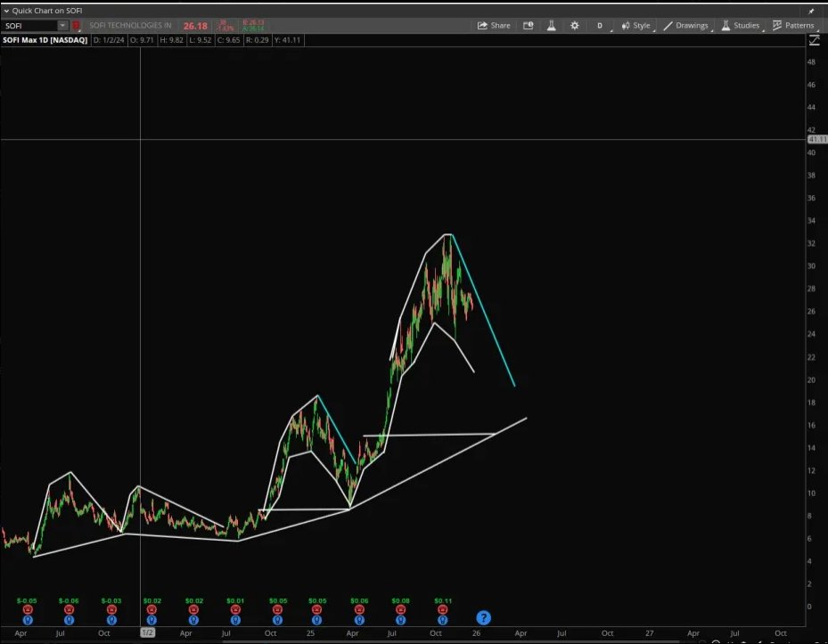Click the red phone icon under $0.11
The width and height of the screenshot is (828, 644).
click(x=442, y=609)
